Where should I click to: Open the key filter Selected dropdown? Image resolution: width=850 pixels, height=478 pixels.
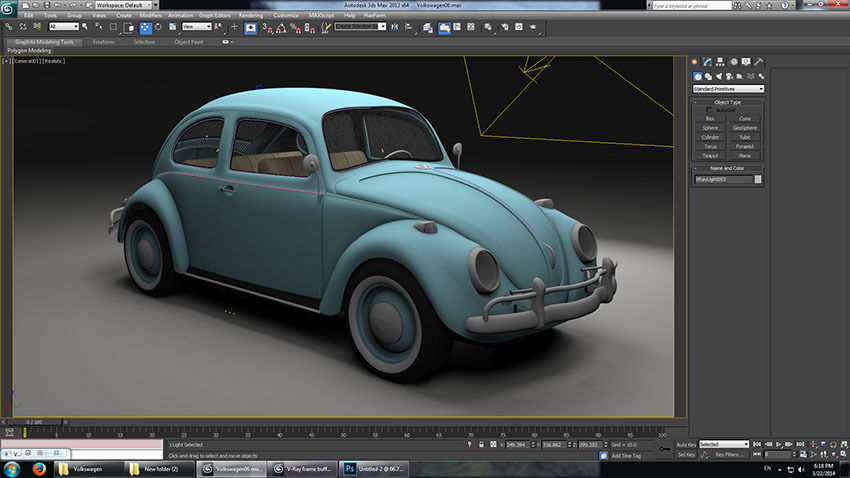pyautogui.click(x=724, y=444)
